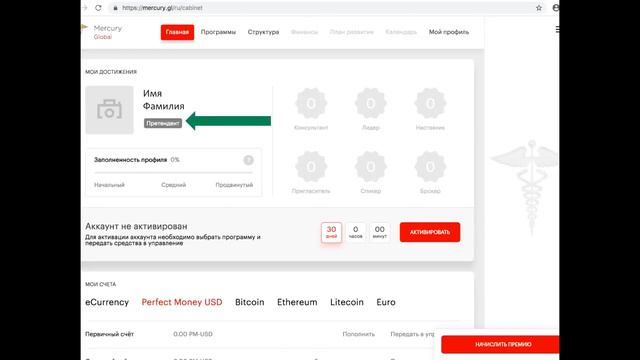Select the eCurrency account tab
This screenshot has width=640, height=360.
click(x=107, y=302)
